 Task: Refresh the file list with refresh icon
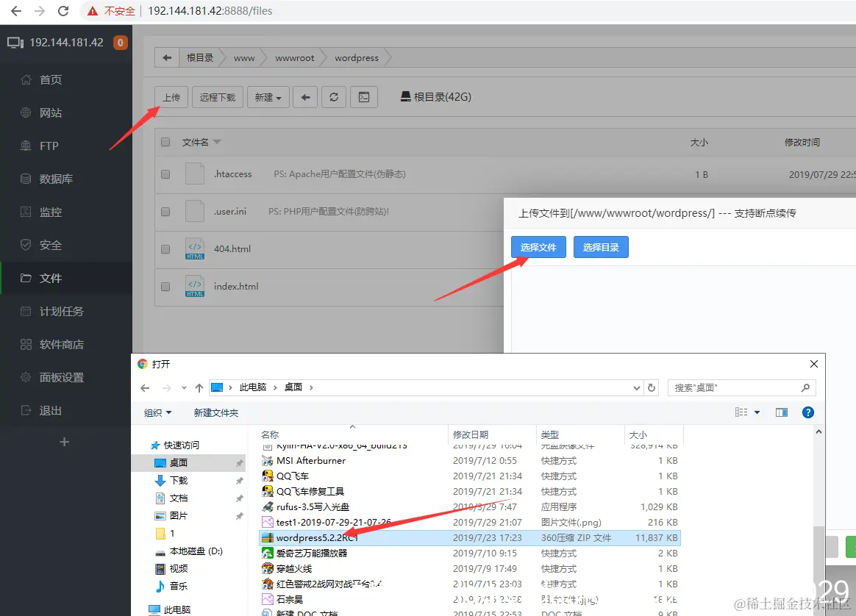[x=334, y=97]
